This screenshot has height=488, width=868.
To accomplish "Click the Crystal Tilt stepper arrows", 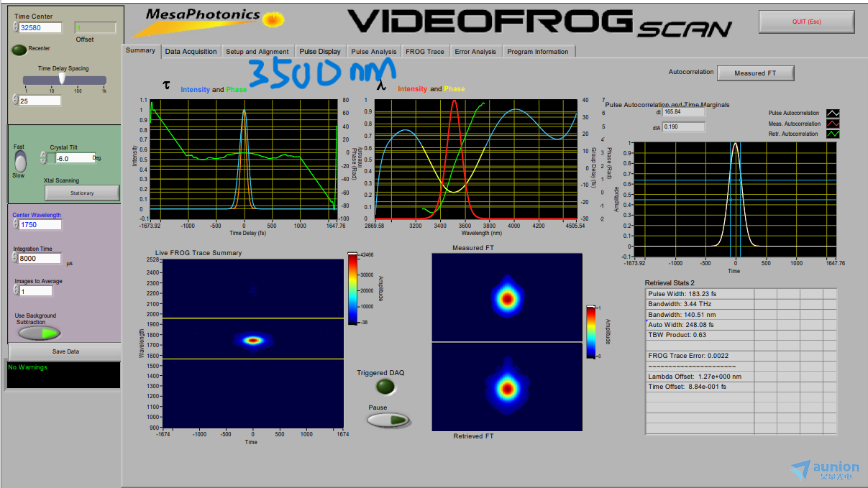I will (43, 157).
